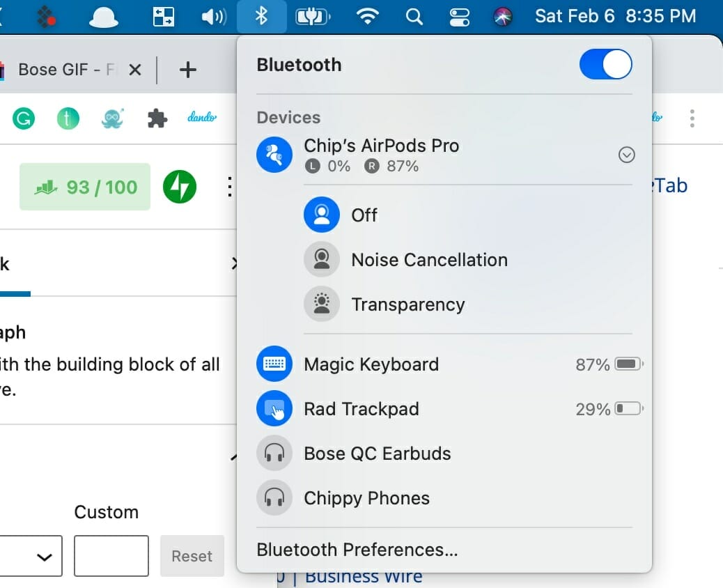Screen dimensions: 723x588
Task: Click the Chip's AirPods Pro device icon
Action: point(274,155)
